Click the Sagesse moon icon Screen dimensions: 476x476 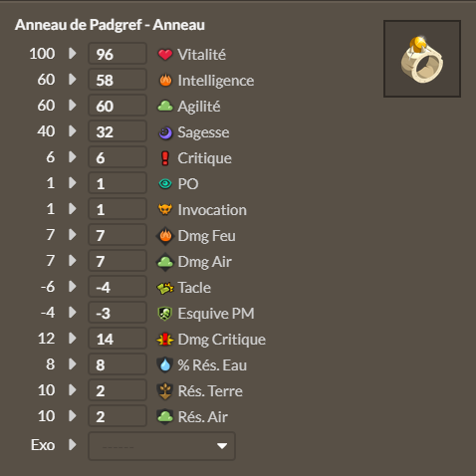click(x=165, y=132)
